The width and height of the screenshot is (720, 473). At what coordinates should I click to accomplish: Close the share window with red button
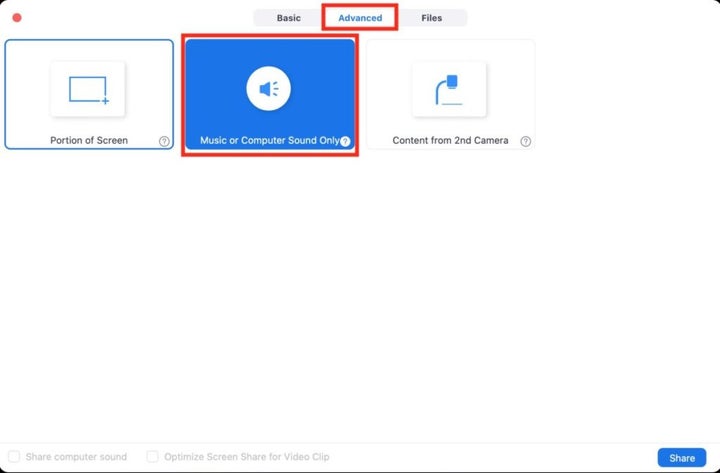coord(16,18)
